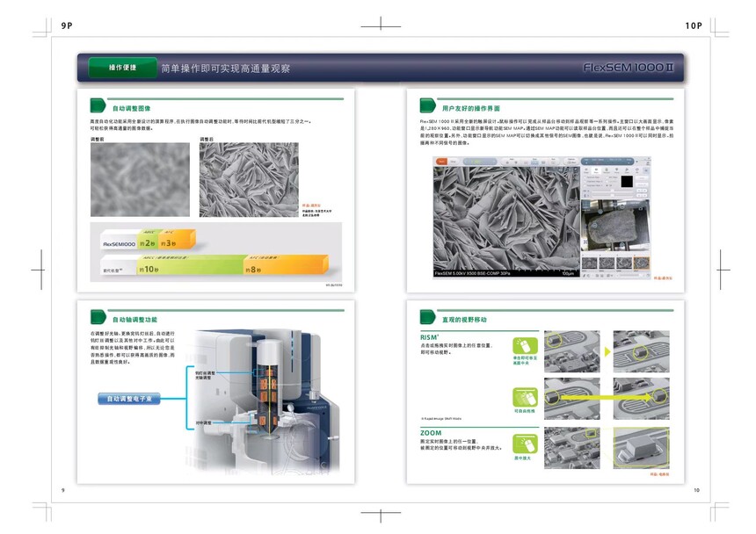Click the heading 直观的视野移动
Viewport: 756px width, 534px height.
[464, 320]
